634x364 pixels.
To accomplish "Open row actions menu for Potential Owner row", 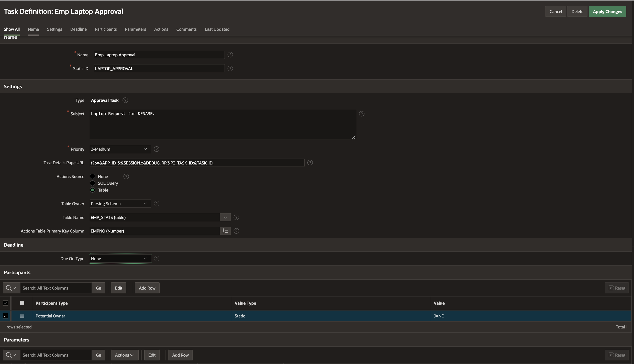I will click(22, 316).
